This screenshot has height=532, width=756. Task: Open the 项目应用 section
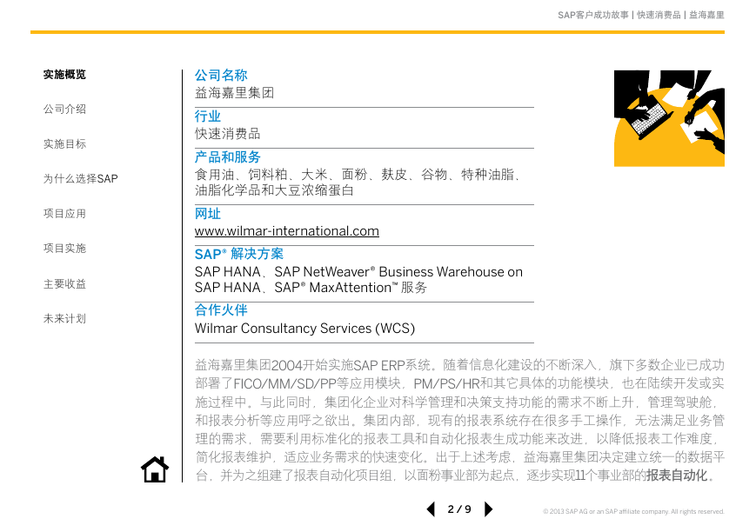[x=64, y=214]
